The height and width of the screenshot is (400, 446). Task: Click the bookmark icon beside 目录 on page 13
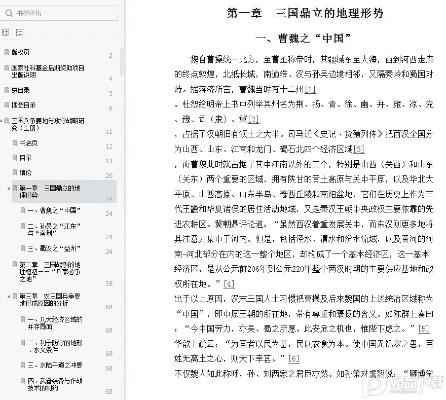click(x=15, y=158)
